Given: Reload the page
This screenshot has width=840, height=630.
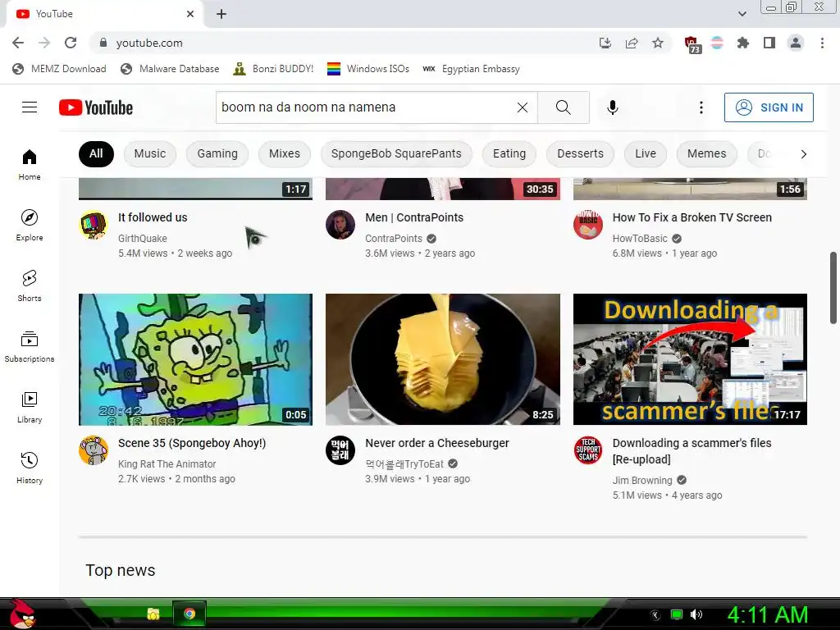Looking at the screenshot, I should [71, 43].
